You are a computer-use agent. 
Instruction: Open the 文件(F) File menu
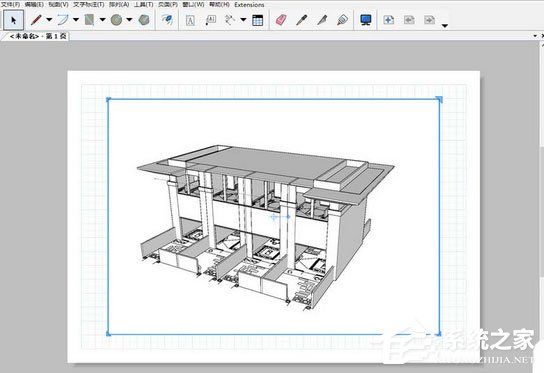click(x=11, y=5)
